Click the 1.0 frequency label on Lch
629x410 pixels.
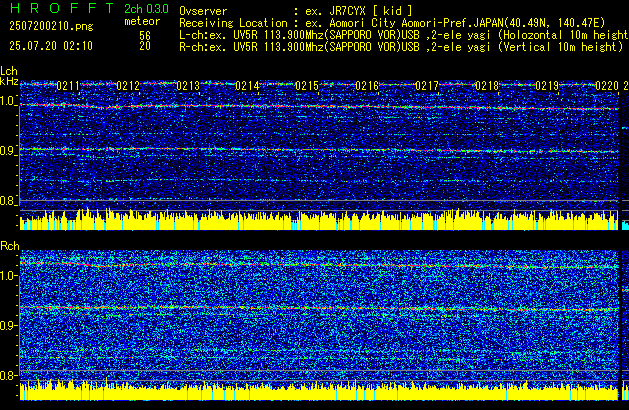coord(8,101)
